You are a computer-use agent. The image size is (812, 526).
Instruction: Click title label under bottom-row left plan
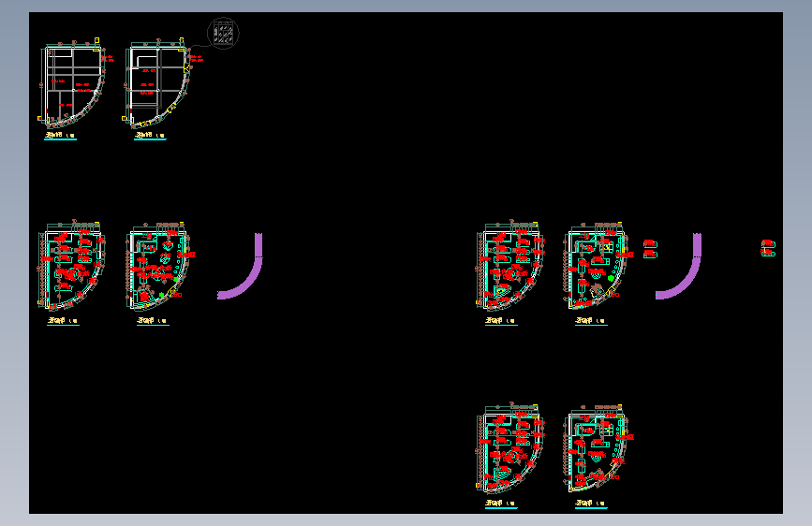click(501, 504)
